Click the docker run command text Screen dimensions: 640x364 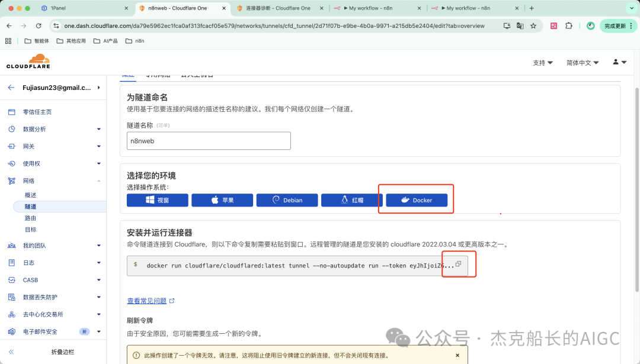point(300,265)
